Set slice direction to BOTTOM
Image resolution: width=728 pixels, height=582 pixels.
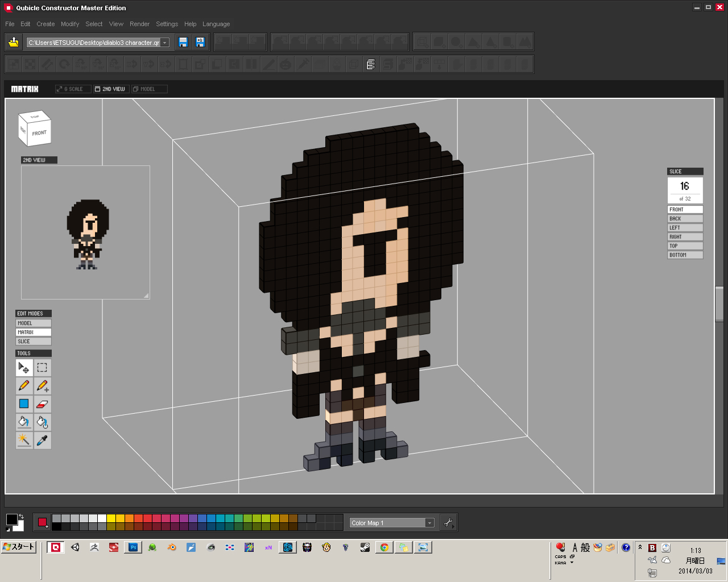[x=685, y=255]
